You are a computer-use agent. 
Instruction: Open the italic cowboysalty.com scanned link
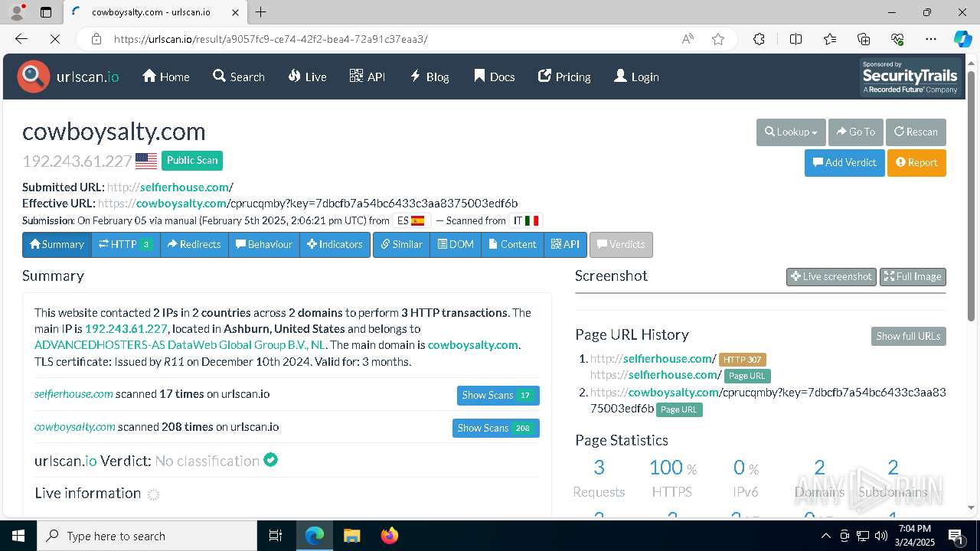pos(75,427)
